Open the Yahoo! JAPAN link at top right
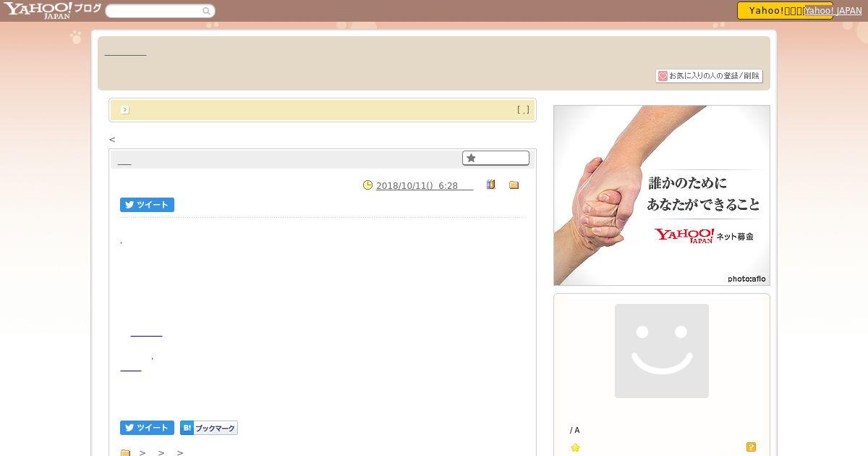This screenshot has height=456, width=868. pos(833,11)
